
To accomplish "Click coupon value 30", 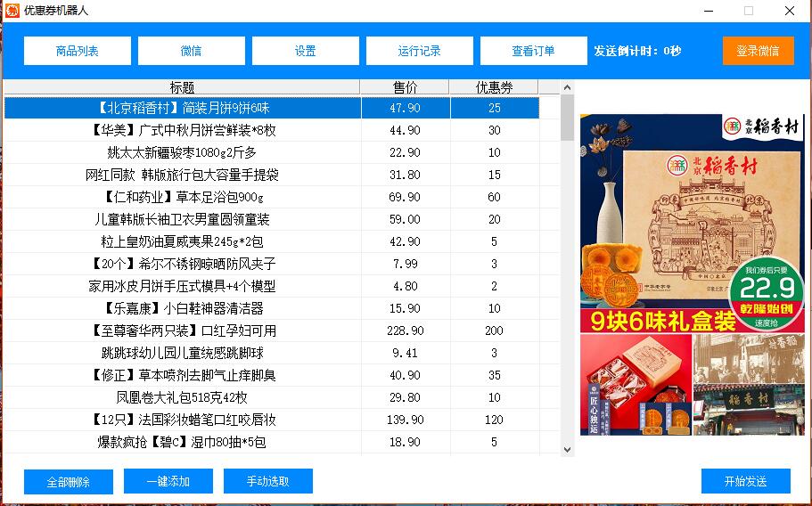I will coord(495,130).
